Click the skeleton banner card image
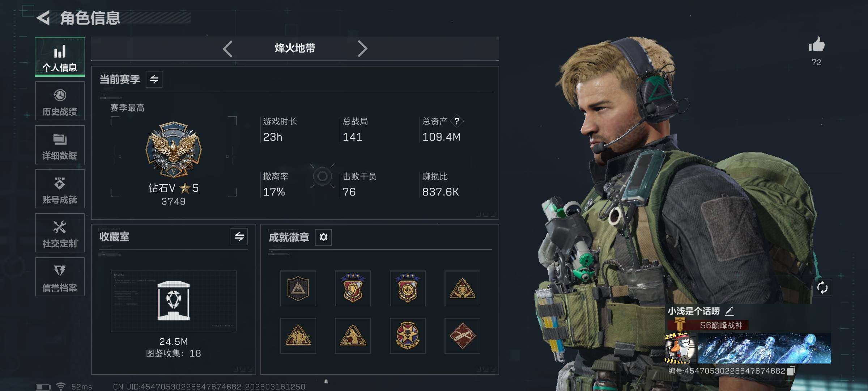Screen dimensions: 868x391 pos(764,348)
